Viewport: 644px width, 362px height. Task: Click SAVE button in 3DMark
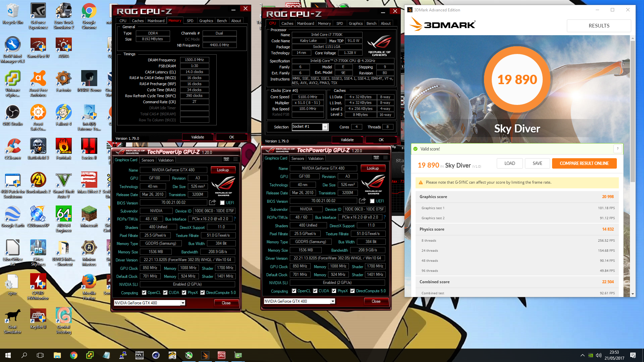[537, 163]
